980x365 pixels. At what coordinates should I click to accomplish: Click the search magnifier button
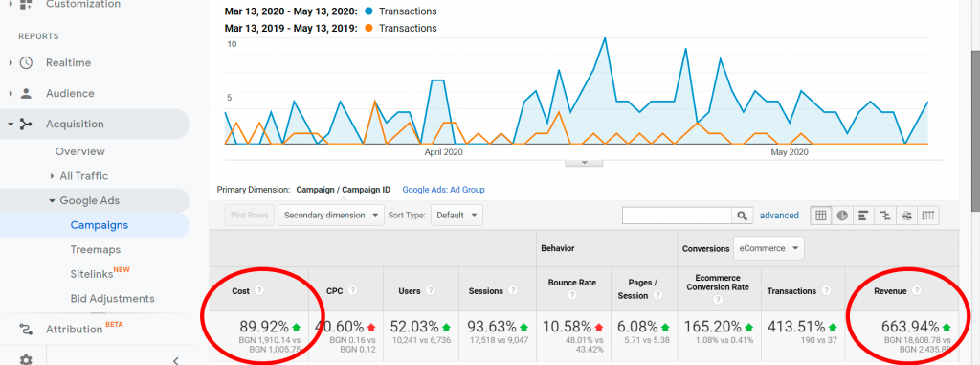(742, 216)
